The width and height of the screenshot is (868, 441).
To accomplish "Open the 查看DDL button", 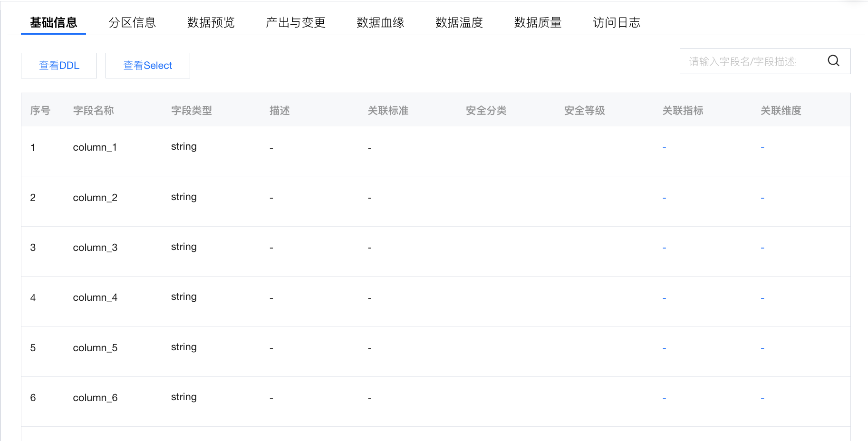I will (59, 66).
